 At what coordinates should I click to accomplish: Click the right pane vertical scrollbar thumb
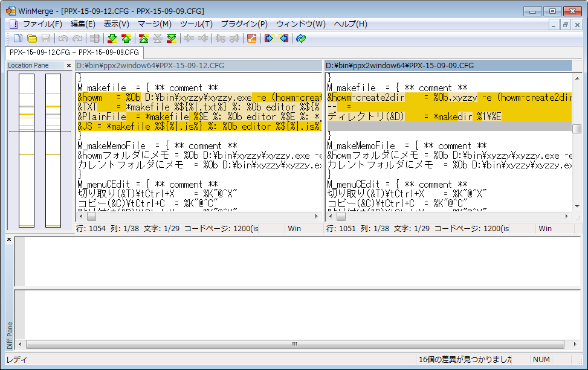click(x=577, y=129)
